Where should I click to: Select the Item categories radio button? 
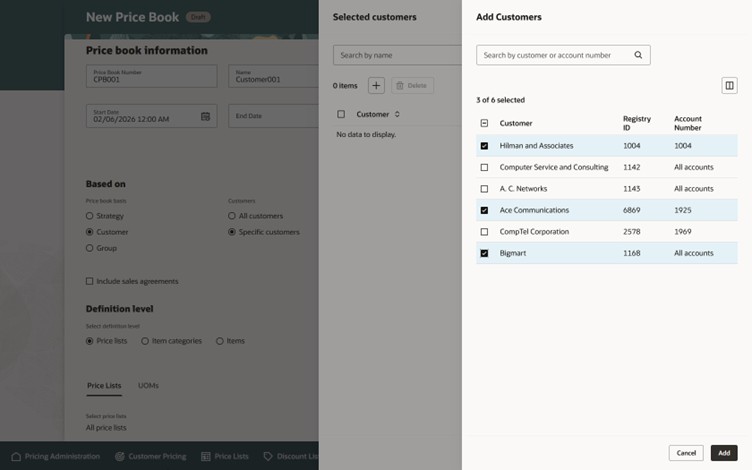[x=144, y=341]
